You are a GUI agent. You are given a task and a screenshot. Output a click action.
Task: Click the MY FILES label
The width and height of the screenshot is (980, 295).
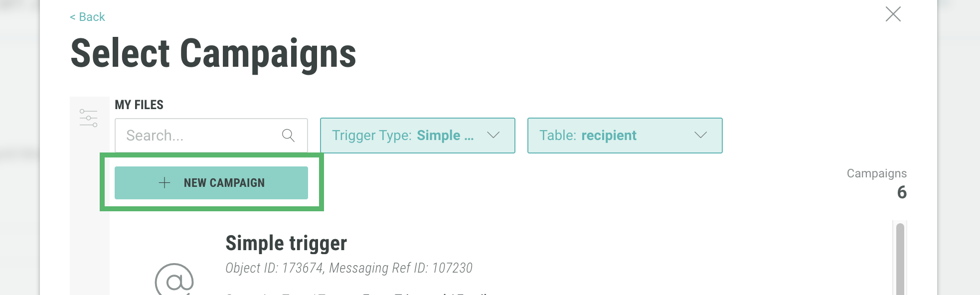point(139,105)
